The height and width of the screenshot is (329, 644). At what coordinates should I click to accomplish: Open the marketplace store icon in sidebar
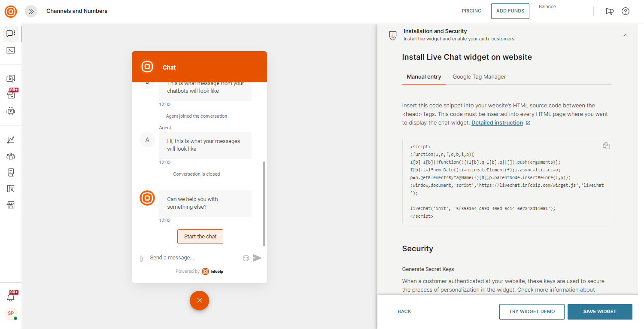(x=11, y=205)
